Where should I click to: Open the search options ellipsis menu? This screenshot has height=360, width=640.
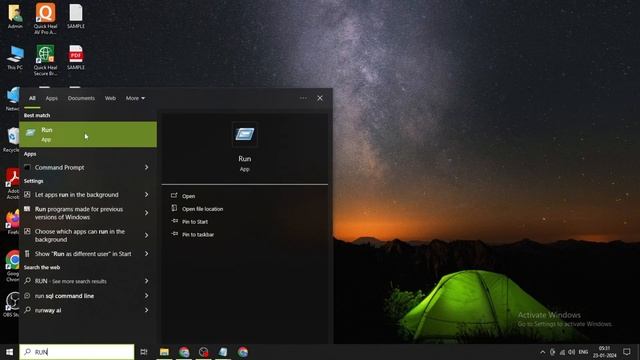click(303, 98)
